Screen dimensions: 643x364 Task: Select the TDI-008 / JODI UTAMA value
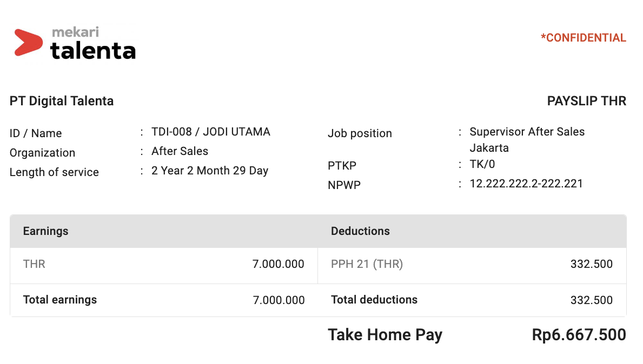[211, 132]
